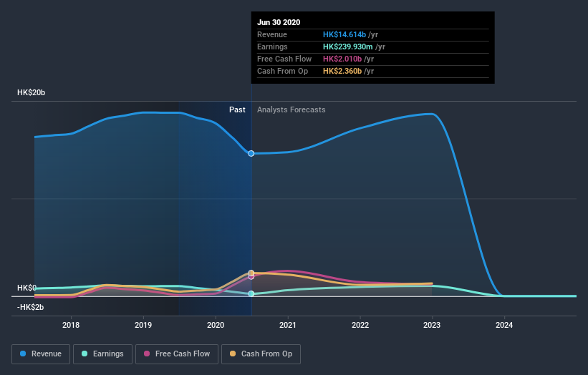The width and height of the screenshot is (588, 375).
Task: Click the Free Cash Flow label in the tooltip
Action: [284, 59]
